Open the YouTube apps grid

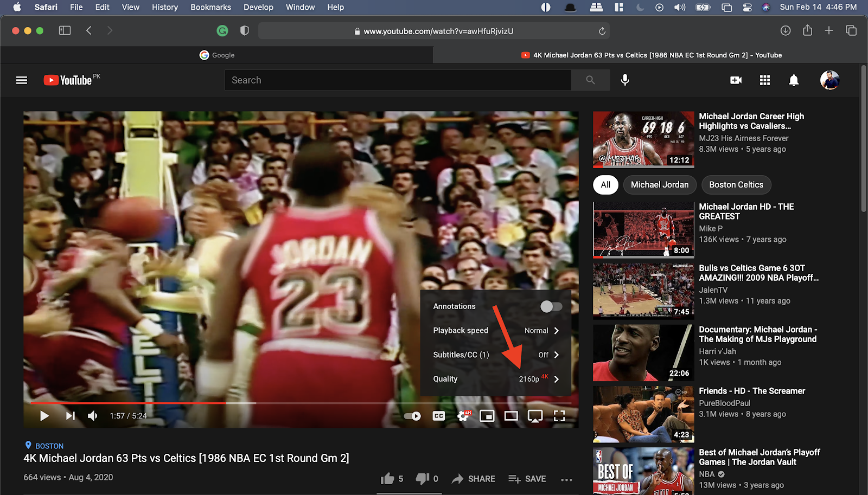click(765, 80)
